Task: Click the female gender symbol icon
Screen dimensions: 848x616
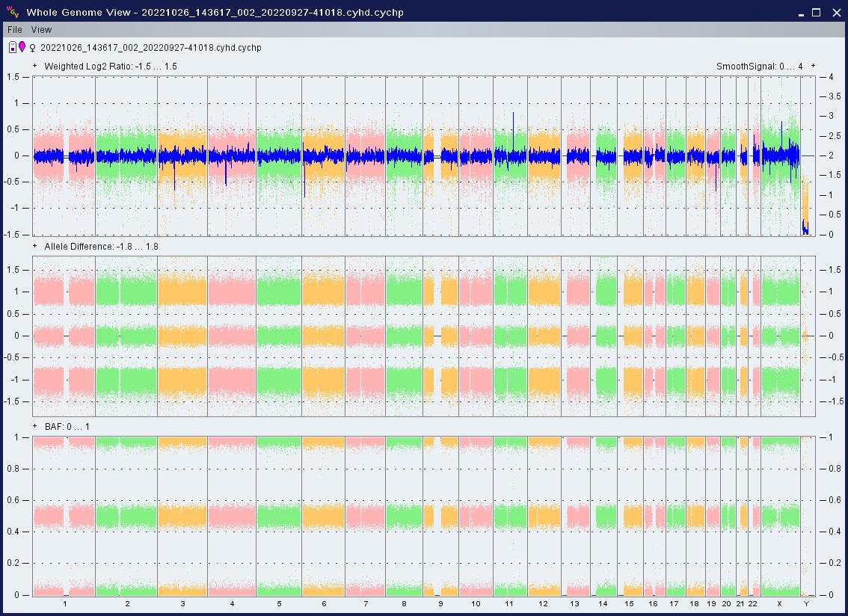Action: click(32, 49)
